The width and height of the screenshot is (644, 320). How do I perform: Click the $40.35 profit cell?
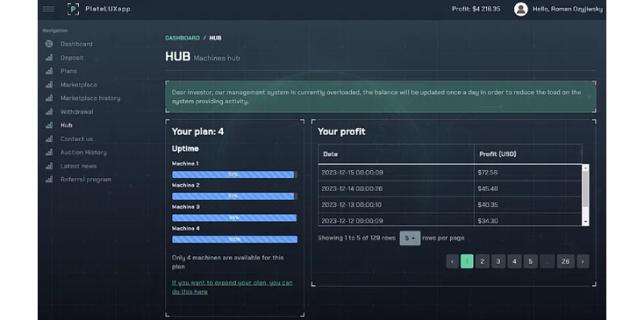pyautogui.click(x=528, y=205)
